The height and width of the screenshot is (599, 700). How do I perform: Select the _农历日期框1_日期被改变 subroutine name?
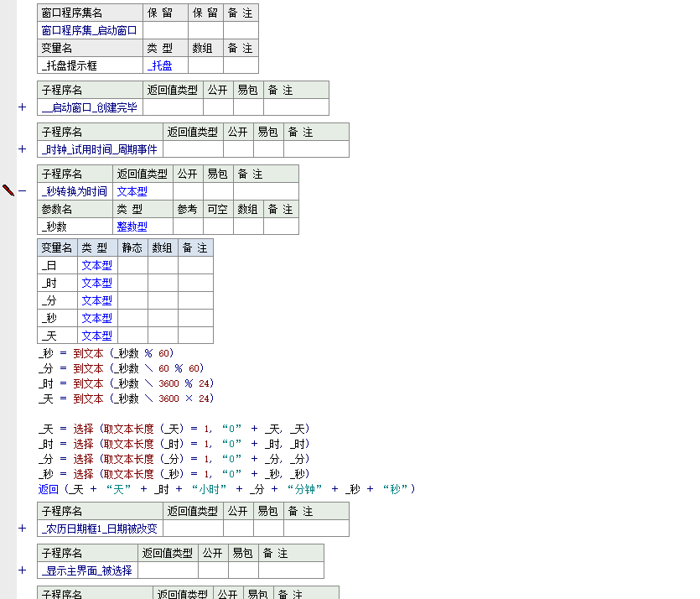(100, 529)
